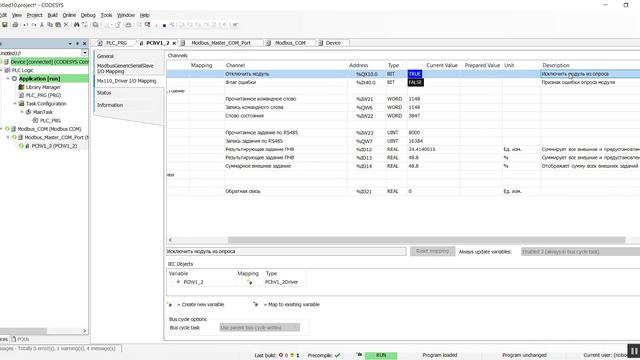Click the Find binoculars toolbar icon

[x=76, y=25]
